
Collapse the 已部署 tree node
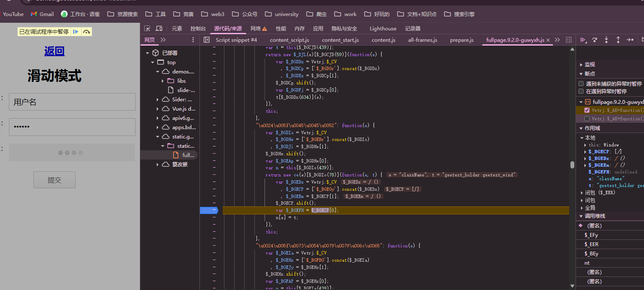[147, 53]
